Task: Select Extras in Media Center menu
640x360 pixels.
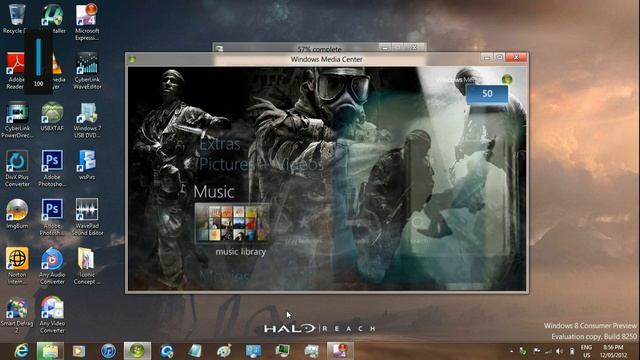Action: coord(220,144)
